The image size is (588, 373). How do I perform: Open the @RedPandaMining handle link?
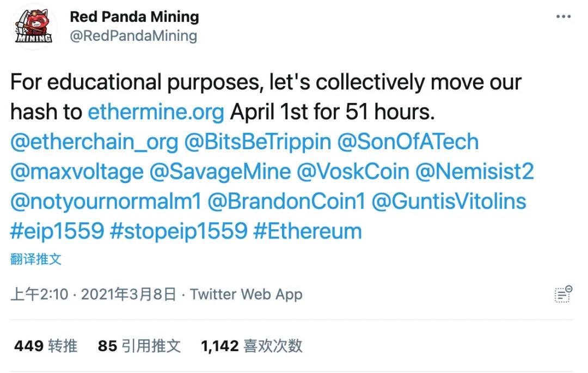coord(133,36)
